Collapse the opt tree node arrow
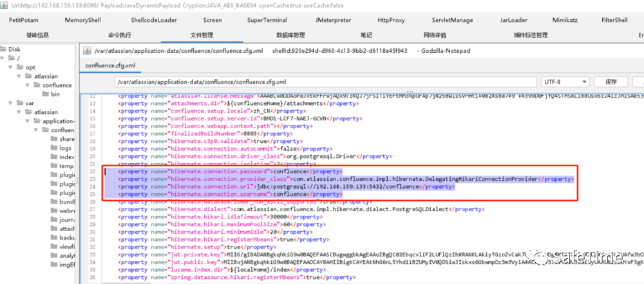The image size is (644, 284). (x=11, y=68)
